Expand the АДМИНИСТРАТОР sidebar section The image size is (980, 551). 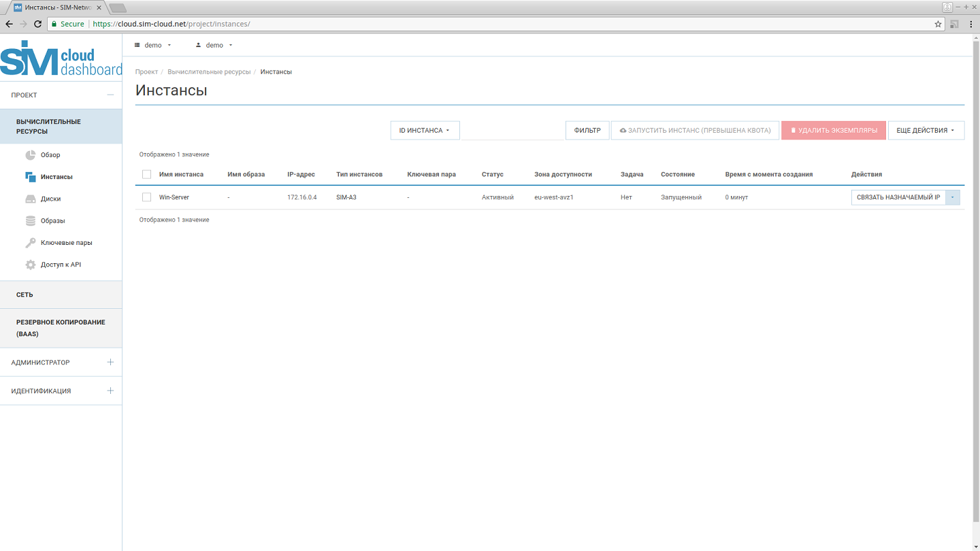(110, 363)
